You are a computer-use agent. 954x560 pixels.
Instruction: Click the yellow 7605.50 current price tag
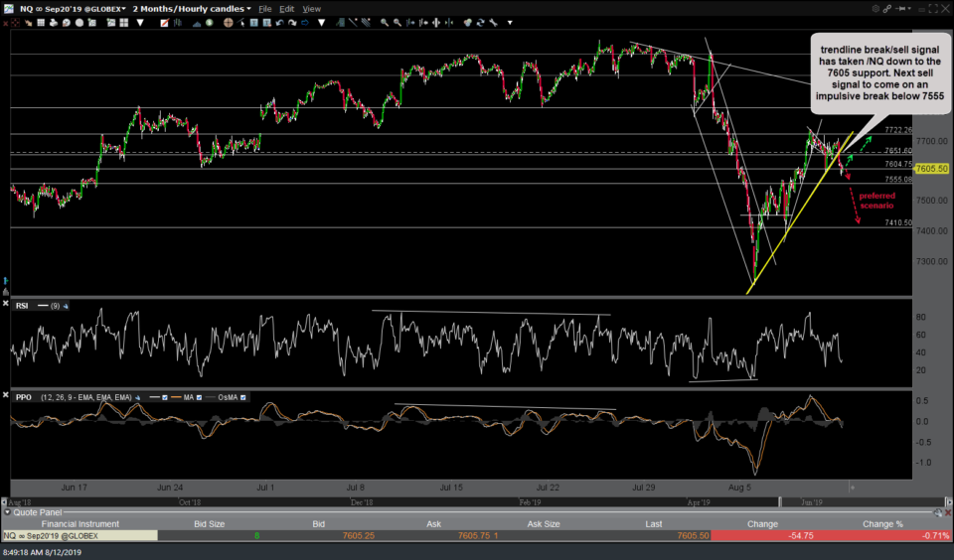tap(931, 169)
